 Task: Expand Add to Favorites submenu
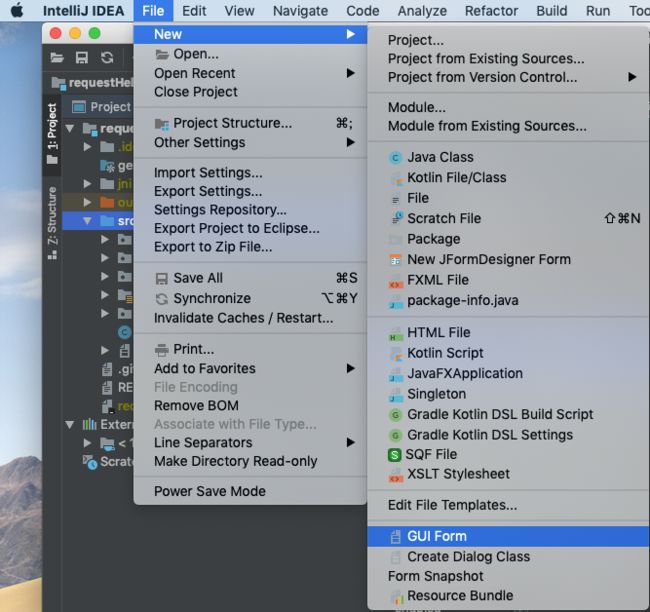[x=250, y=368]
